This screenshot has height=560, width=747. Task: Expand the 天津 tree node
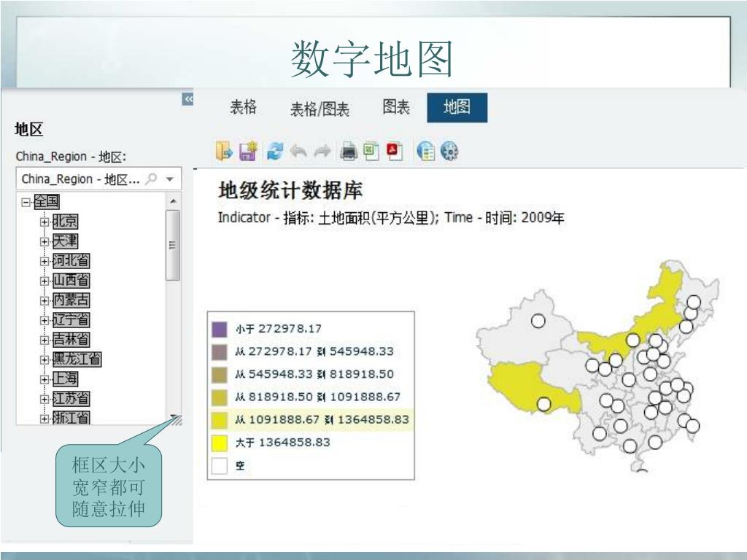click(x=44, y=241)
